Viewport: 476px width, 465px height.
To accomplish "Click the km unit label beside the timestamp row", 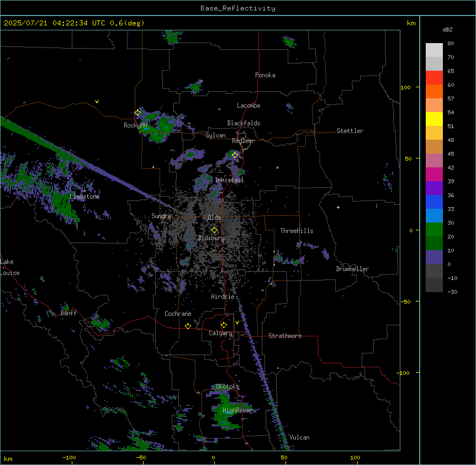I will point(411,23).
